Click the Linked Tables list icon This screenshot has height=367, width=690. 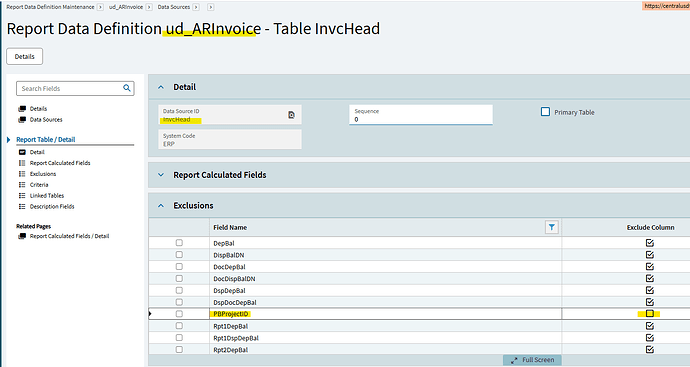coord(22,195)
